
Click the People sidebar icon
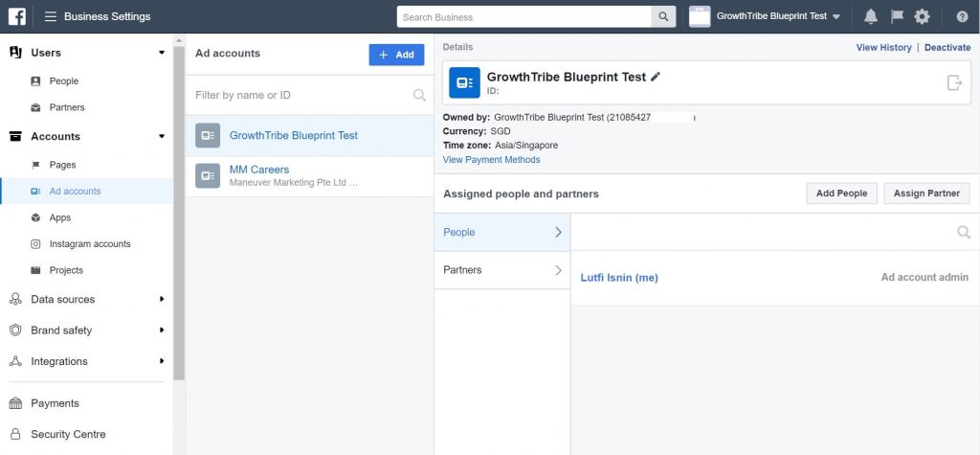click(35, 81)
